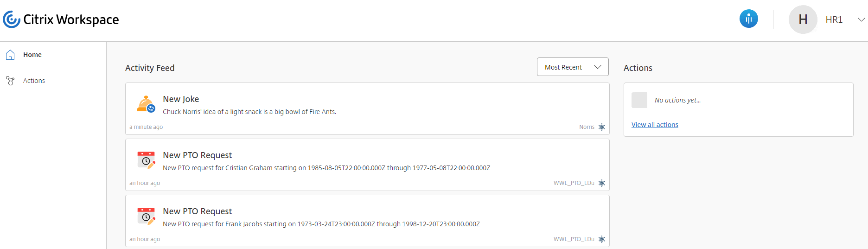Click Frank Jacobs PTO calendar icon
This screenshot has width=868, height=249.
pos(146,216)
